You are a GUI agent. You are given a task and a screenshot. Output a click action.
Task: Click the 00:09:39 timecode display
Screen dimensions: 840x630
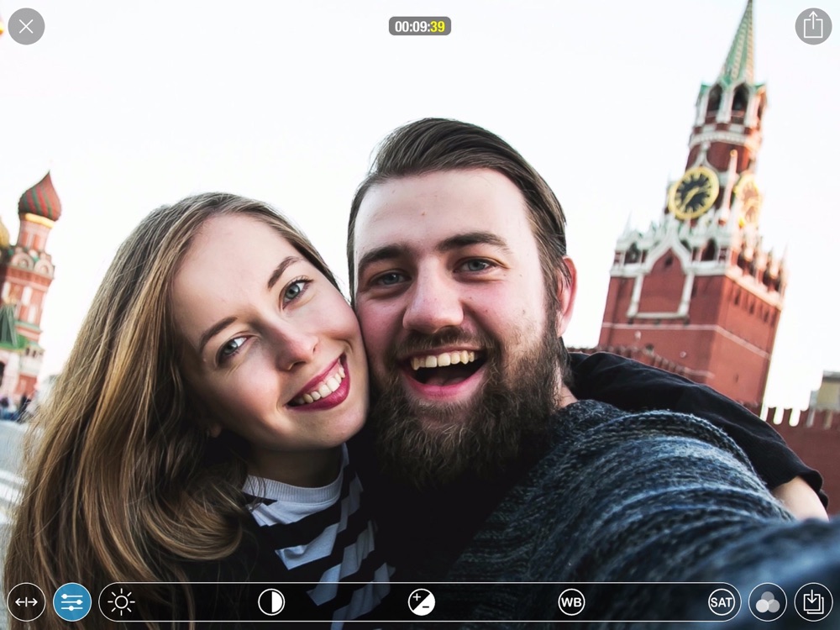(419, 26)
